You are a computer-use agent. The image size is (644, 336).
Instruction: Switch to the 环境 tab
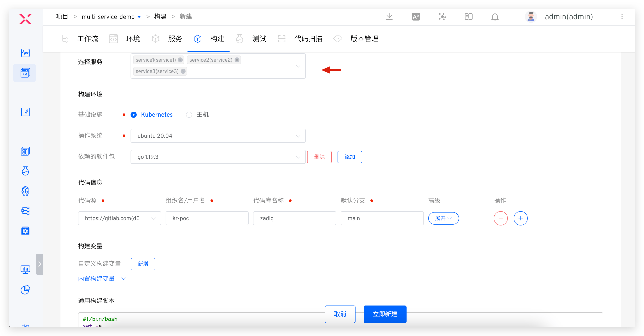125,39
